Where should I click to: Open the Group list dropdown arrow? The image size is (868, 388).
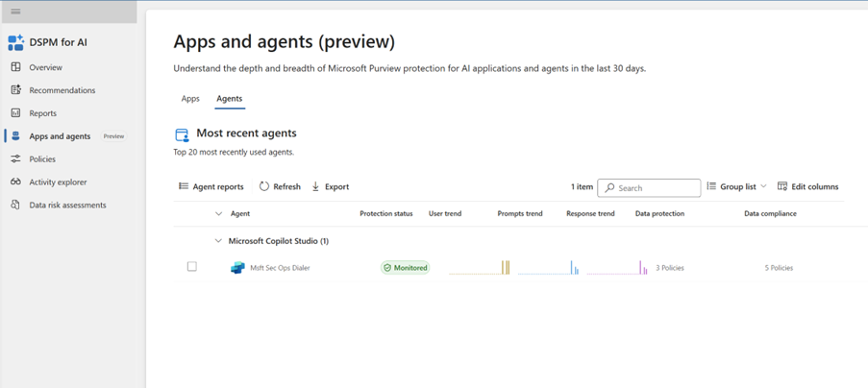[x=763, y=186]
